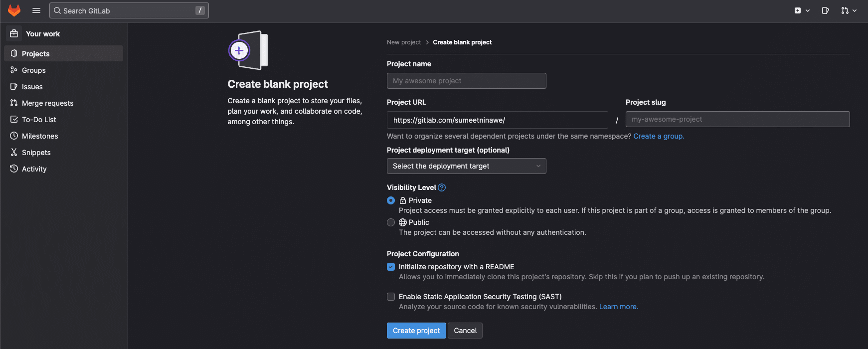Click the Public globe icon

point(403,222)
